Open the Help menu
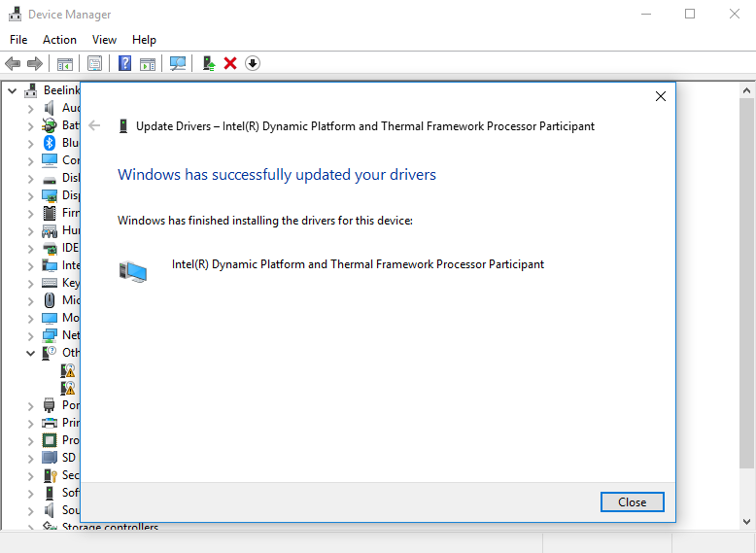Screen dimensions: 756x553 click(x=144, y=40)
